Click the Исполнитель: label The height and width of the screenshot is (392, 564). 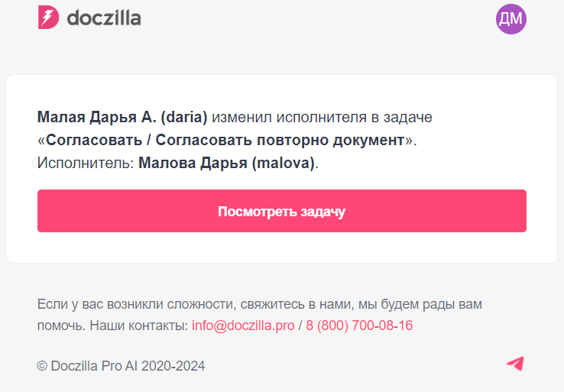[86, 164]
